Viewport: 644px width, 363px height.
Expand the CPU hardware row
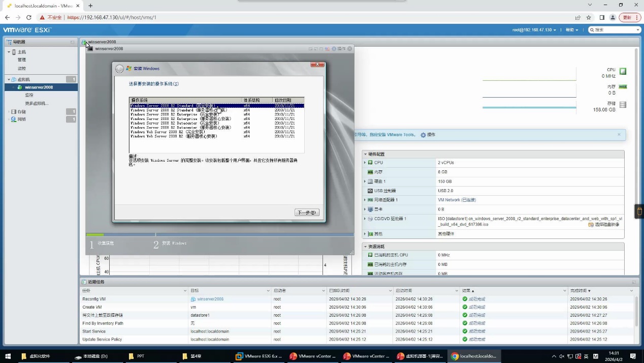coord(365,163)
